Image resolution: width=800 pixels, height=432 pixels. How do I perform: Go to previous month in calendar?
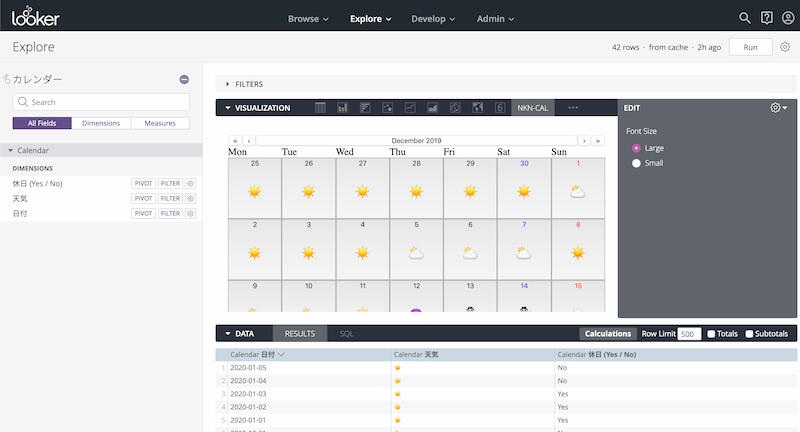pyautogui.click(x=248, y=140)
